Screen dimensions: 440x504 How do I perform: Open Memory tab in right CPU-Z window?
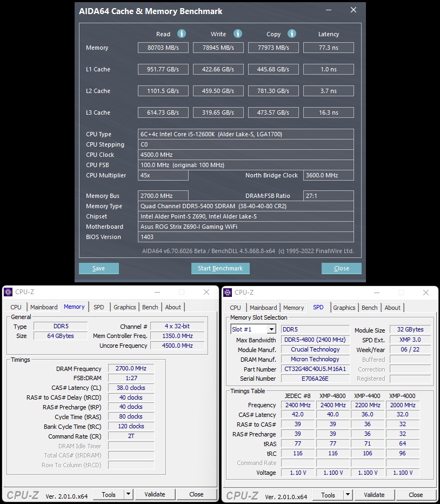click(x=294, y=308)
